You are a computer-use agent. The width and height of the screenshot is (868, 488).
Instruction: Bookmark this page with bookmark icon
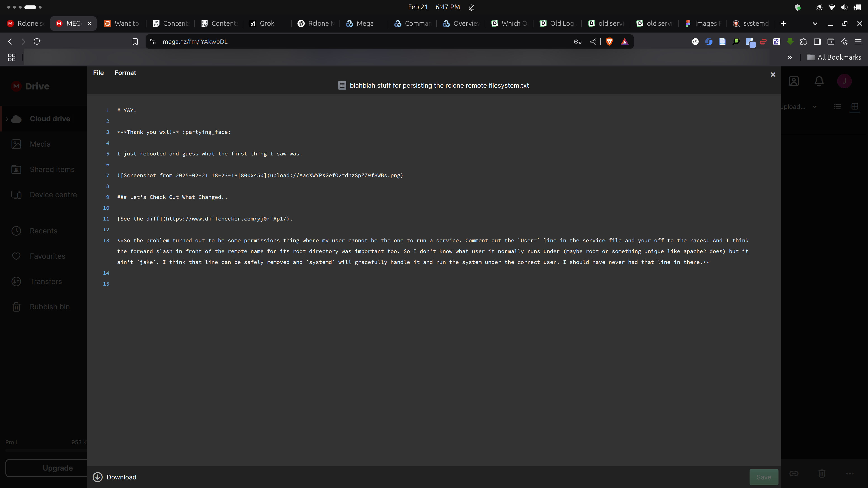click(x=135, y=41)
